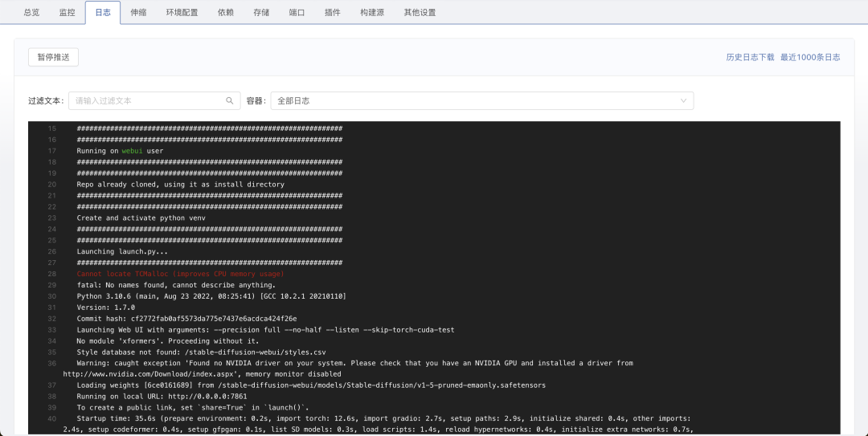
Task: Click the 暂停推送 button
Action: pyautogui.click(x=53, y=57)
